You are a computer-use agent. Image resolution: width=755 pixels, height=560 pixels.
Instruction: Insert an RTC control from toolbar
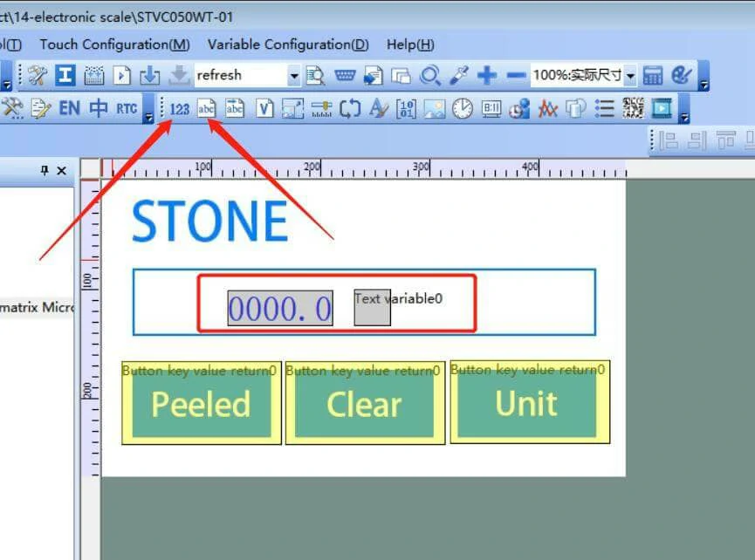pyautogui.click(x=127, y=109)
